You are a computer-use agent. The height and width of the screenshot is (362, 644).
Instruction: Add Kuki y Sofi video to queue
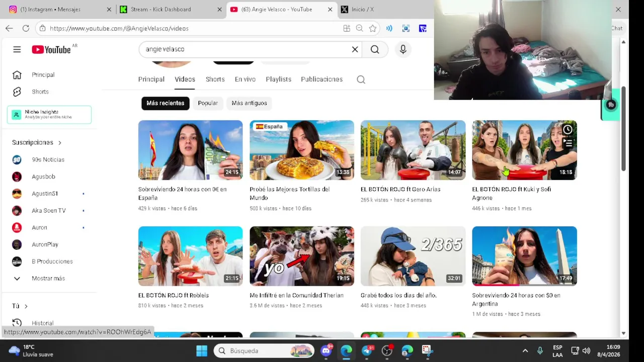pos(568,144)
